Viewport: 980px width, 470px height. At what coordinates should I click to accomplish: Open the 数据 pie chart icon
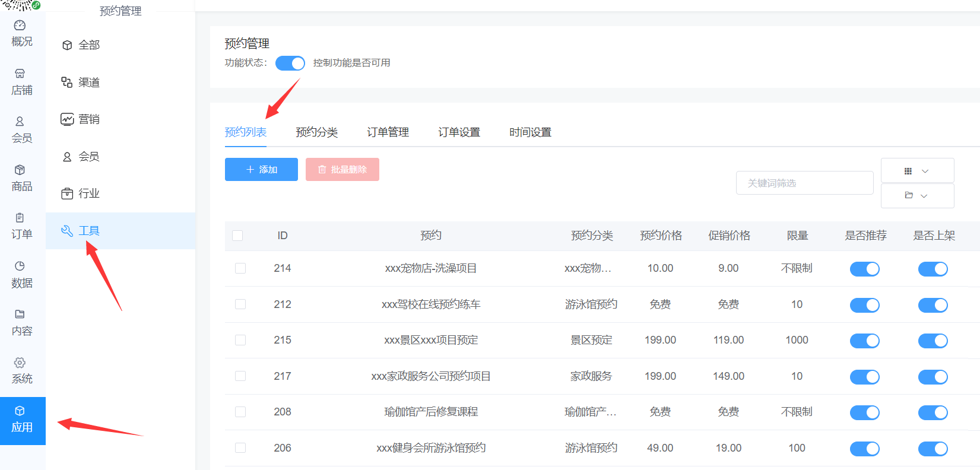pos(20,266)
